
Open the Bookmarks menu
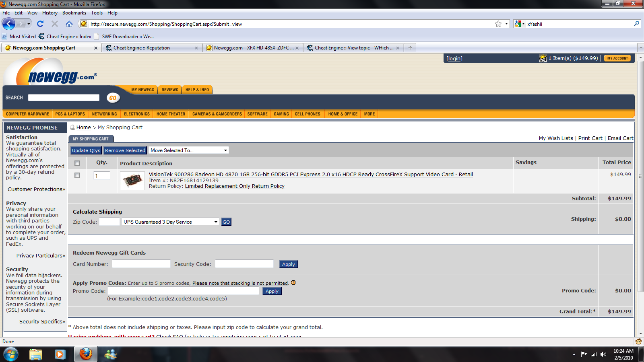(74, 13)
